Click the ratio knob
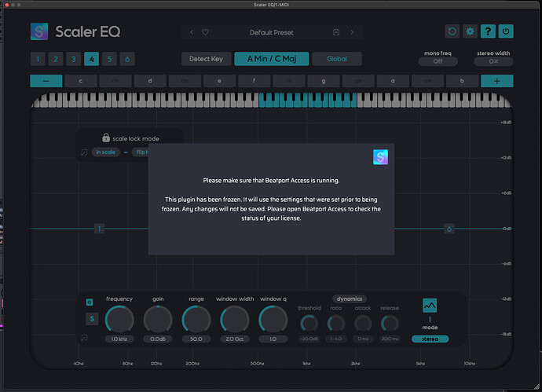The height and width of the screenshot is (392, 542). tap(336, 324)
